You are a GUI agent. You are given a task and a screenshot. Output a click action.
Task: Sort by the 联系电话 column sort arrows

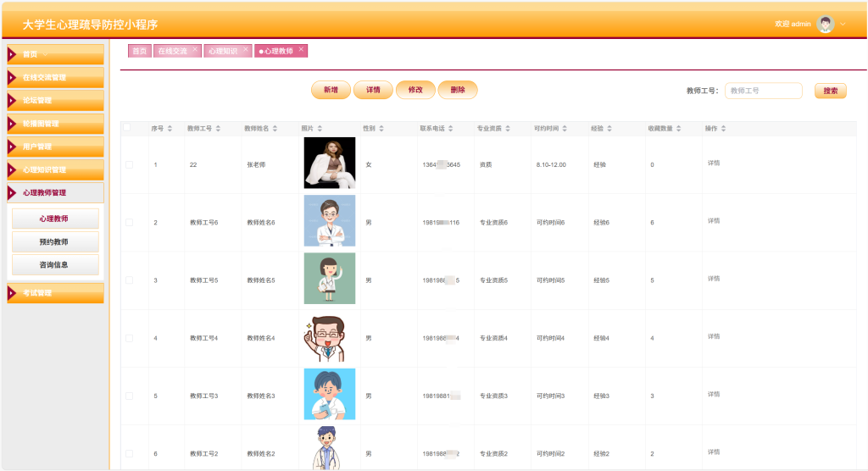(451, 129)
